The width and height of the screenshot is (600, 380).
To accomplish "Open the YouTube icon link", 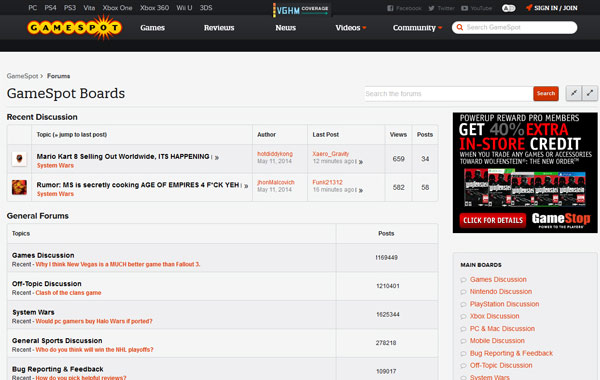I will tap(465, 8).
